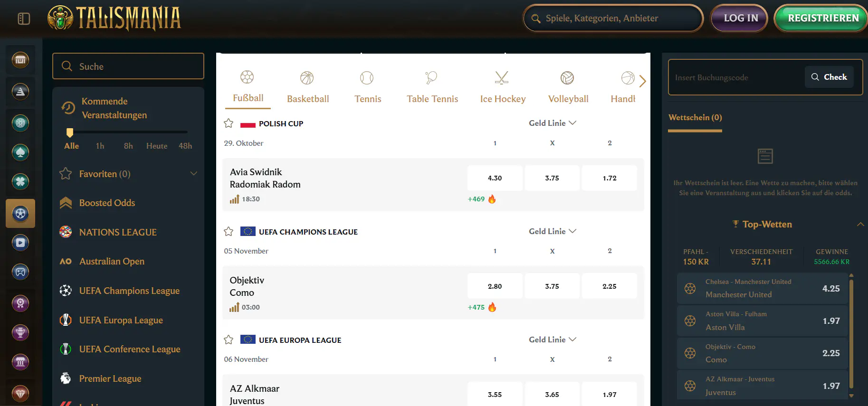868x406 pixels.
Task: Open Geld Linie dropdown for Champions League
Action: (553, 231)
